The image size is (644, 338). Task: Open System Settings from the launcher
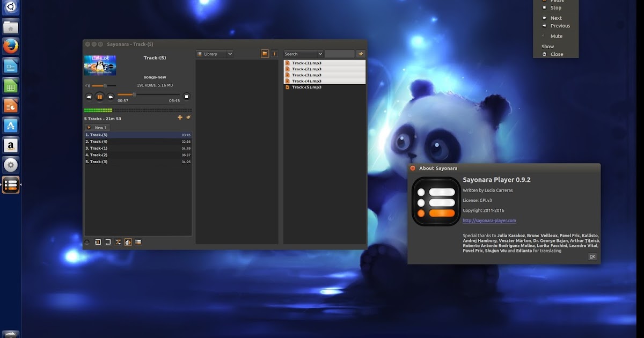point(11,165)
